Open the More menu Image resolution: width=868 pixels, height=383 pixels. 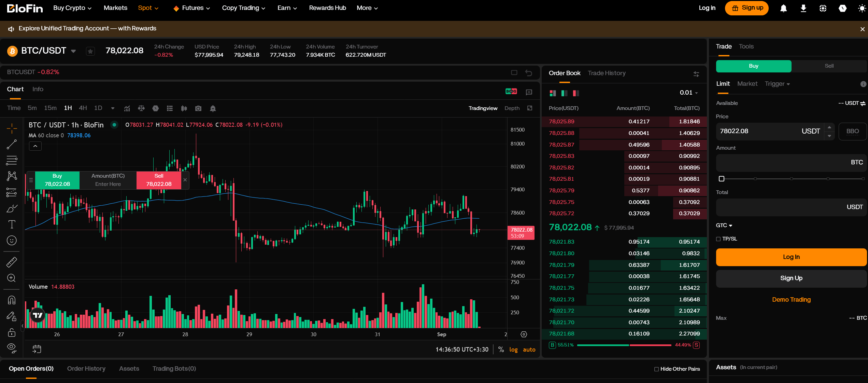tap(367, 8)
